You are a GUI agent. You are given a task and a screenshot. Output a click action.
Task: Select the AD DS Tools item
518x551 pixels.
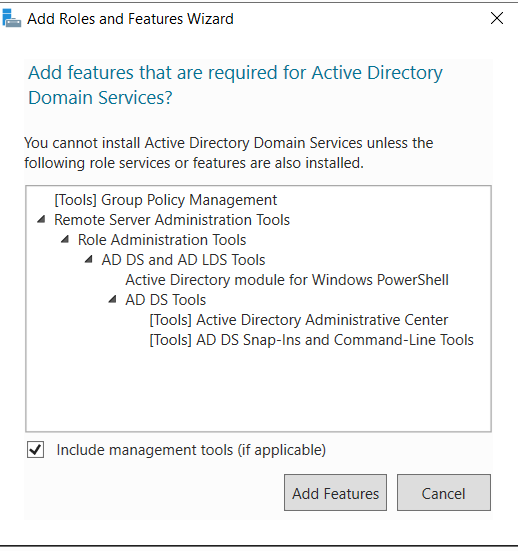click(x=166, y=300)
